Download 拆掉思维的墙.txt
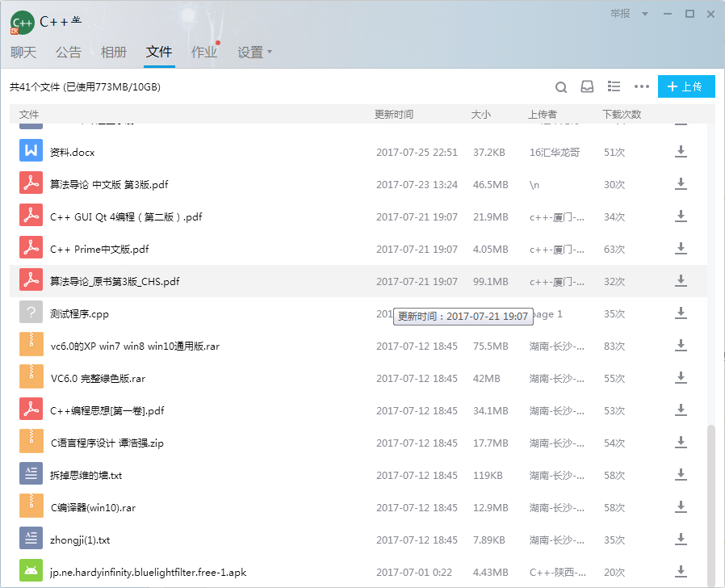725x588 pixels. point(681,475)
